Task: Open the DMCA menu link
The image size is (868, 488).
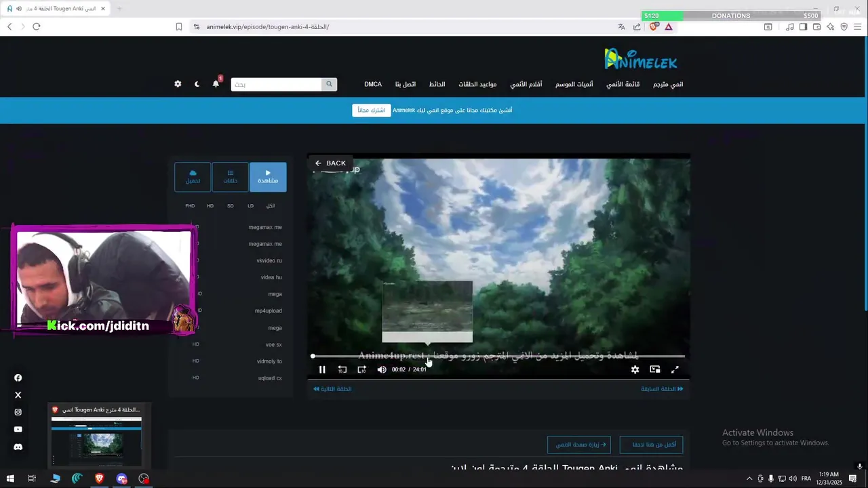Action: [373, 84]
